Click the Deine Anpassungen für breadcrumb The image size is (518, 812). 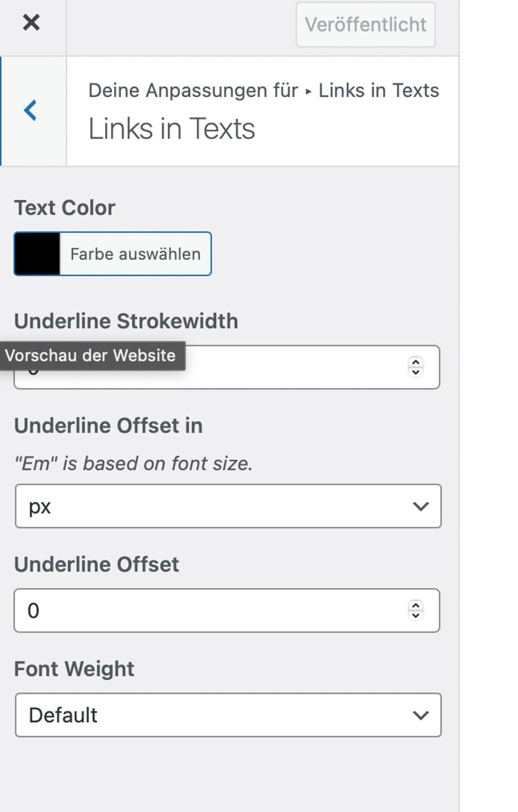click(192, 90)
